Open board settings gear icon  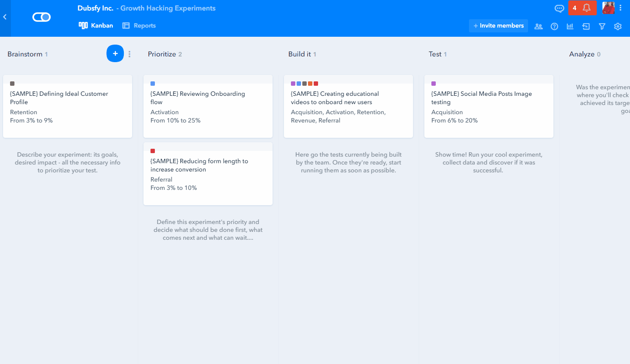click(618, 26)
